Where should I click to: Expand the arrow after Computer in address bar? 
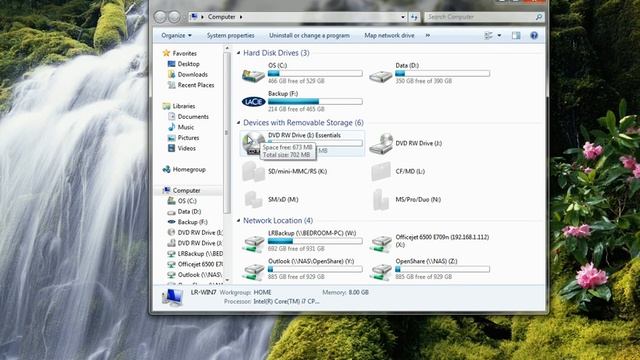click(241, 17)
